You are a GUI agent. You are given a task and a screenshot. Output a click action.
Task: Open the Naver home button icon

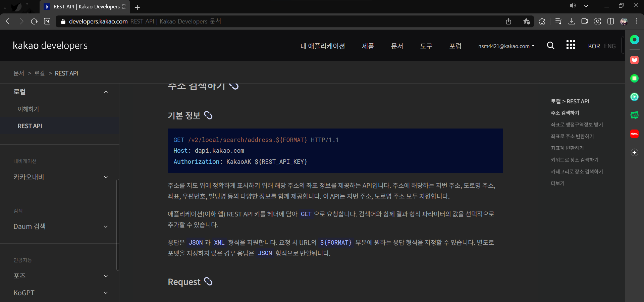pyautogui.click(x=47, y=21)
